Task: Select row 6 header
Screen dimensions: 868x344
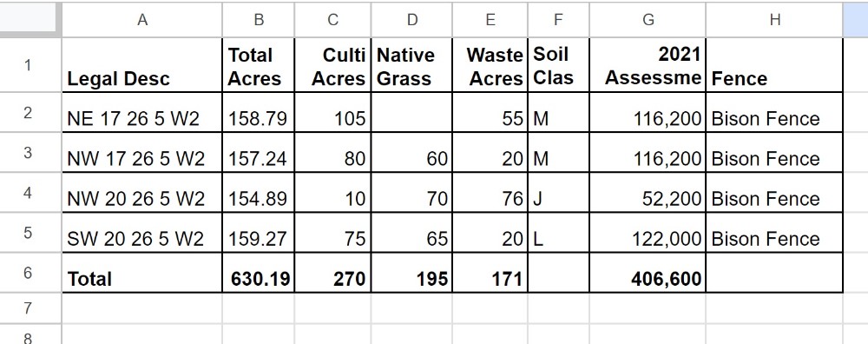Action: [29, 273]
